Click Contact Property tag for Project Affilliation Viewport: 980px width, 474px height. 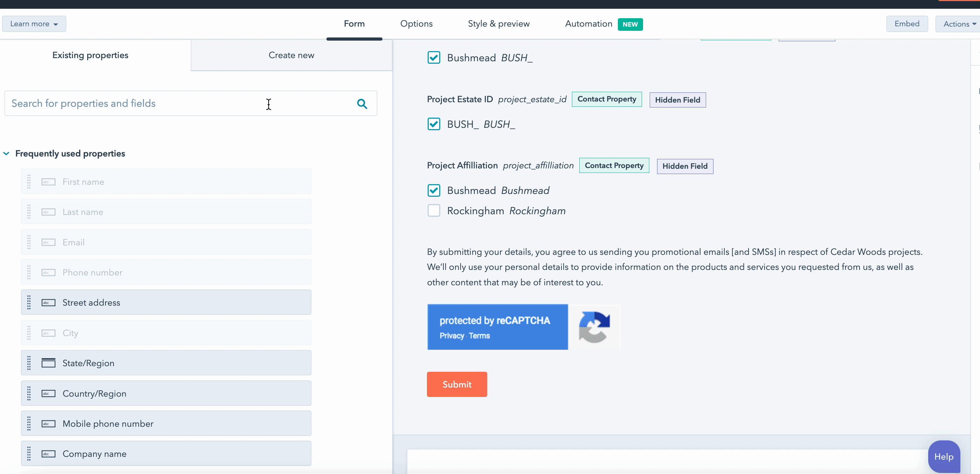pyautogui.click(x=614, y=165)
